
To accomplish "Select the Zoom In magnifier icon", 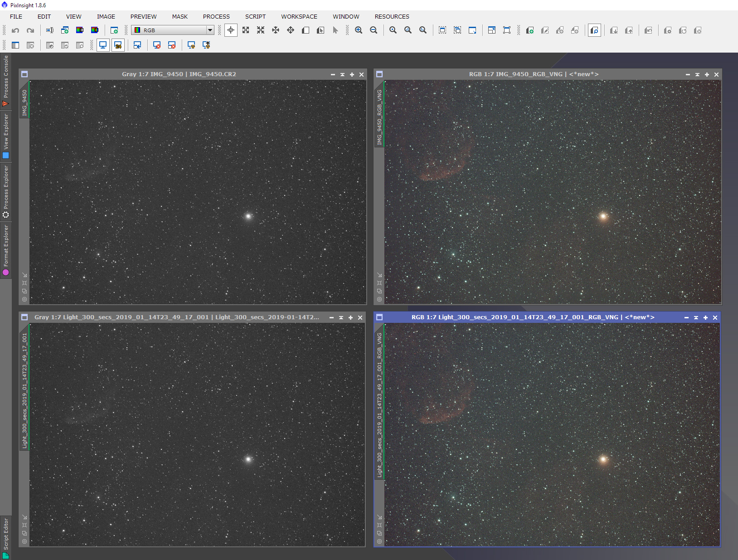I will 359,30.
